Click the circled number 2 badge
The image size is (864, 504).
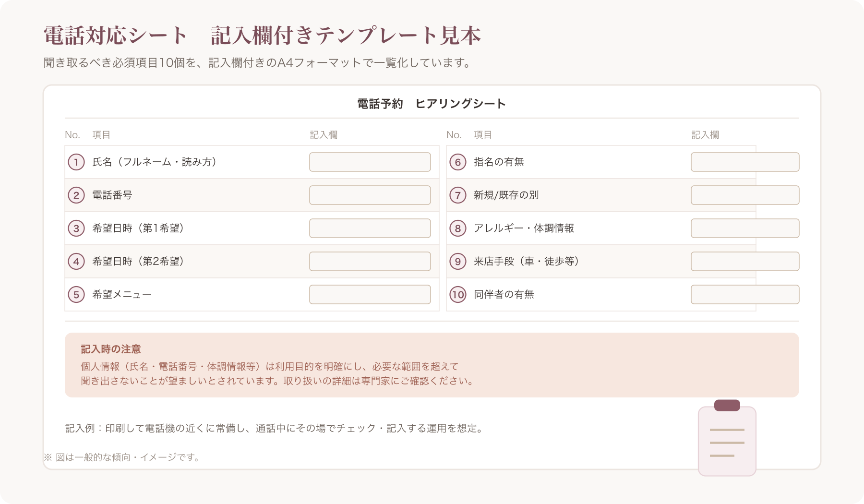[x=76, y=195]
